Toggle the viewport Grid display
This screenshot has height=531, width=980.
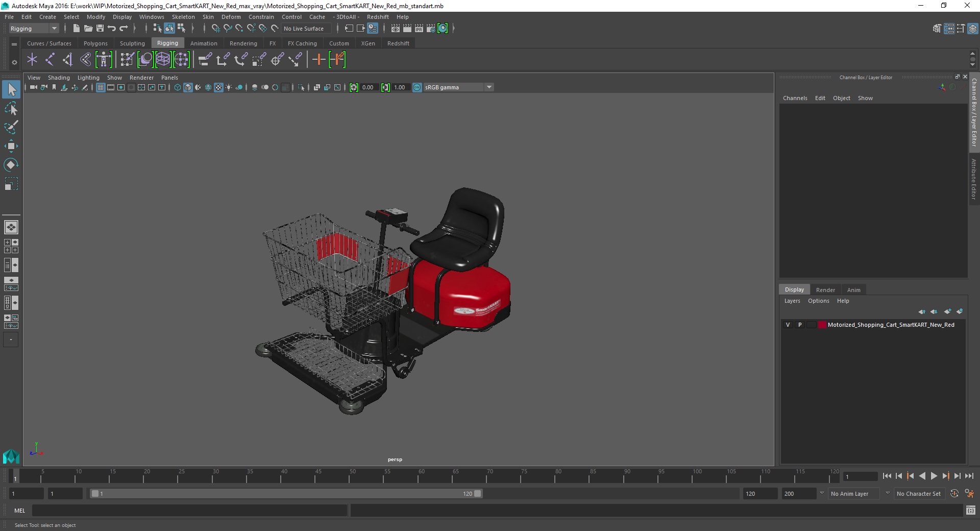click(101, 87)
